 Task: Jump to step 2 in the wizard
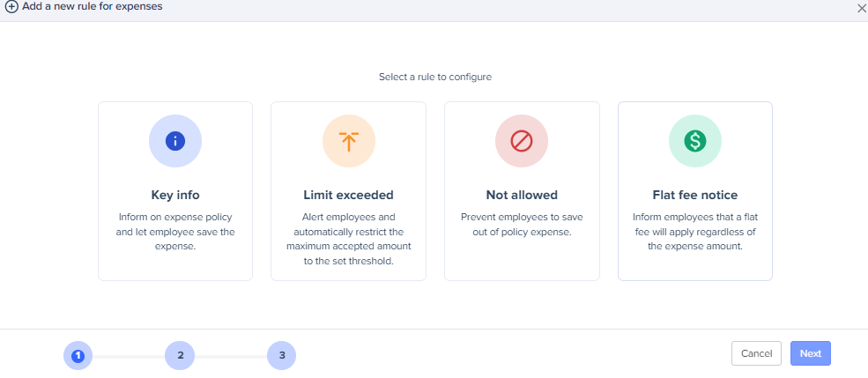coord(180,355)
